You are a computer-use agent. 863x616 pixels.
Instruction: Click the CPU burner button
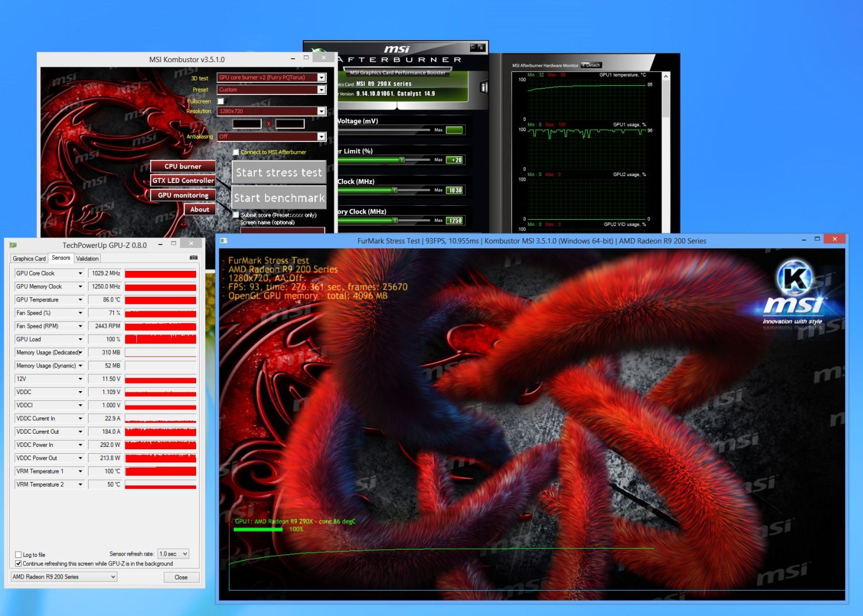coord(183,166)
